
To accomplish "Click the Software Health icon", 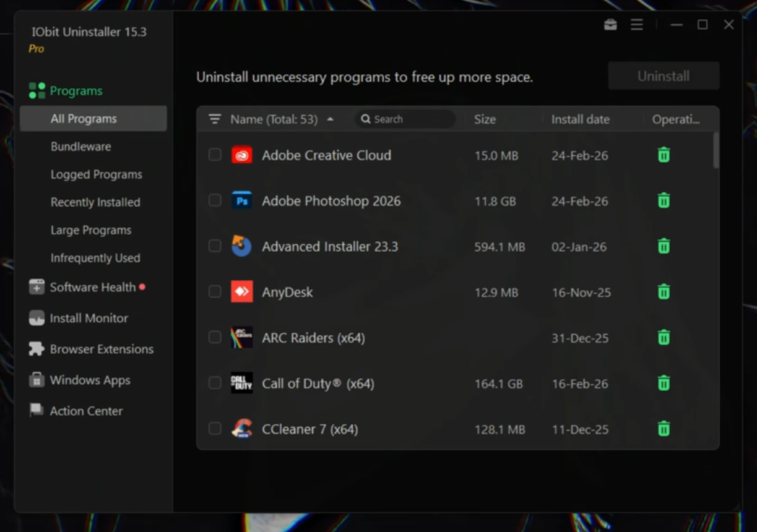I will [37, 287].
